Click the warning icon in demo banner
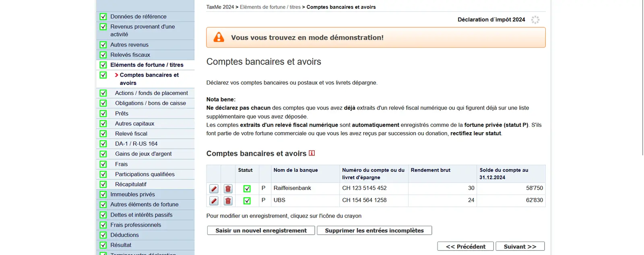The width and height of the screenshot is (644, 255). 219,37
